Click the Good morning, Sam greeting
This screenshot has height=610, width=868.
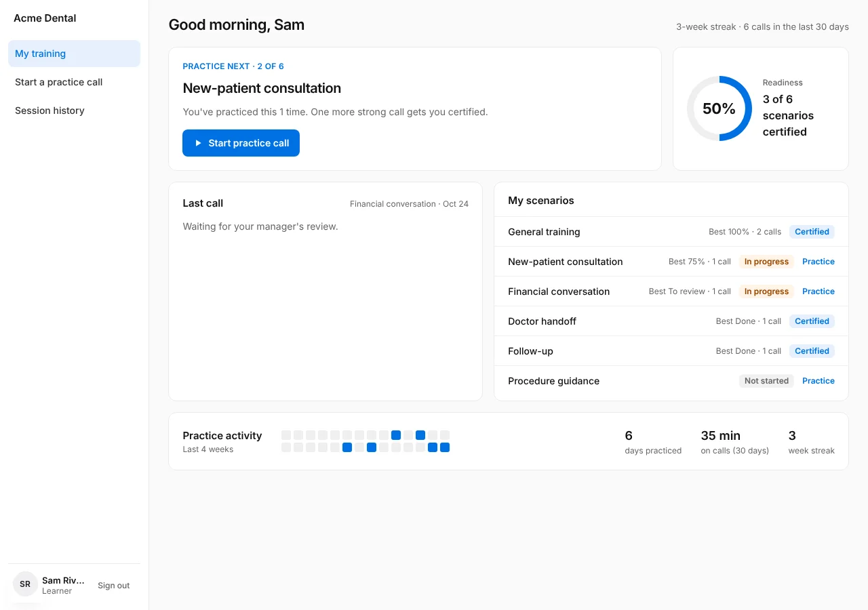(x=237, y=25)
